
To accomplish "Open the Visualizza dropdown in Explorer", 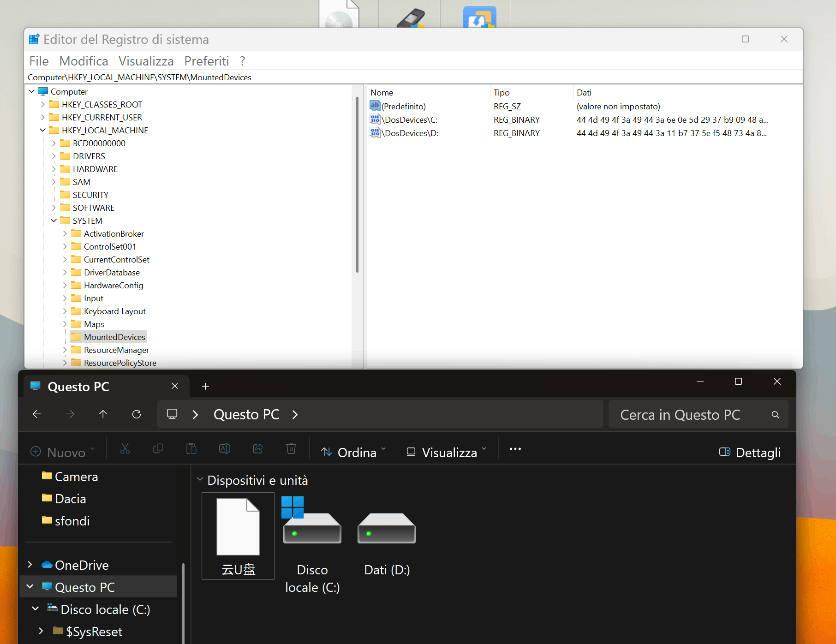I will coord(447,453).
